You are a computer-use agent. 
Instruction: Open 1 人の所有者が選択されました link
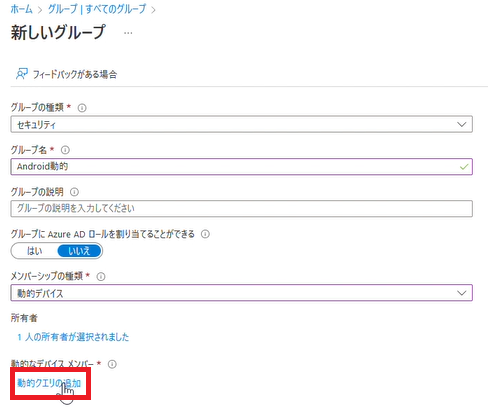pos(73,337)
